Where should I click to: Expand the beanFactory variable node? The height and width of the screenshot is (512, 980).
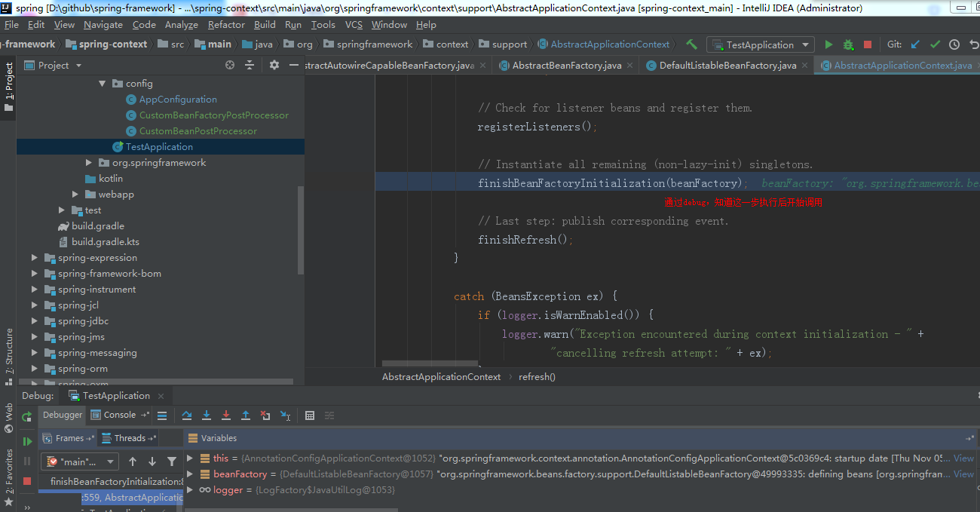(x=190, y=474)
